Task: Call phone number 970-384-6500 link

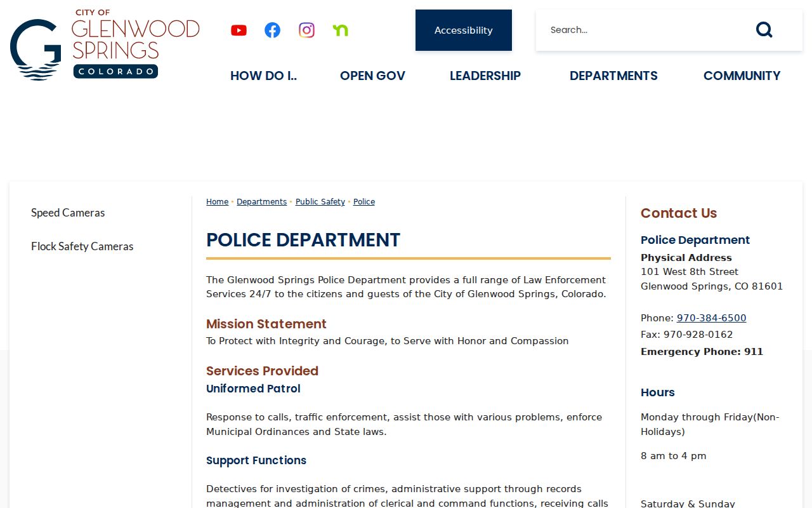Action: click(x=712, y=318)
